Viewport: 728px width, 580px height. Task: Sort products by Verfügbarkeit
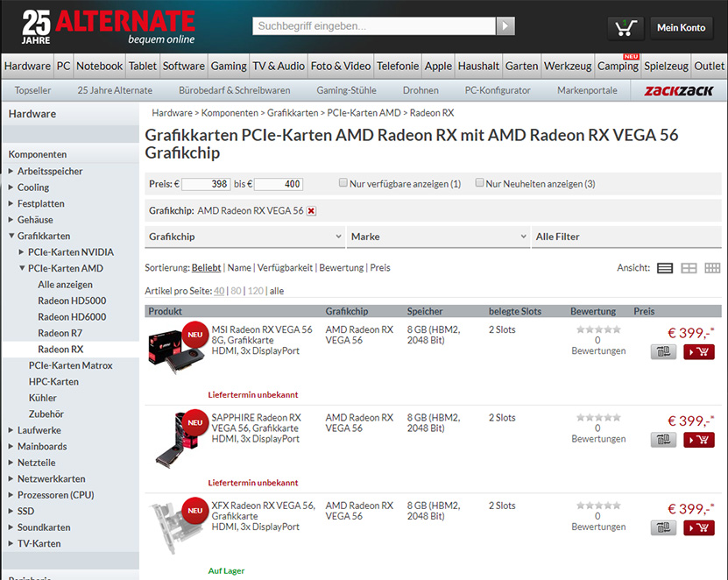tap(285, 268)
